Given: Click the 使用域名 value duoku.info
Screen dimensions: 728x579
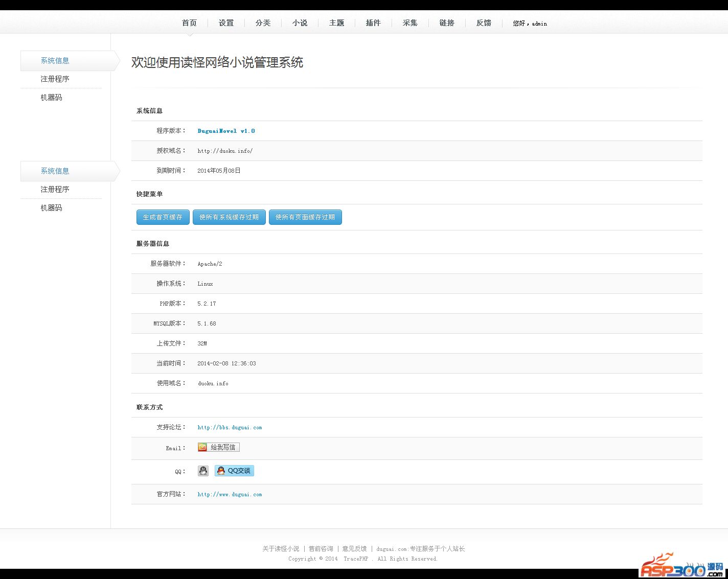Looking at the screenshot, I should click(213, 383).
